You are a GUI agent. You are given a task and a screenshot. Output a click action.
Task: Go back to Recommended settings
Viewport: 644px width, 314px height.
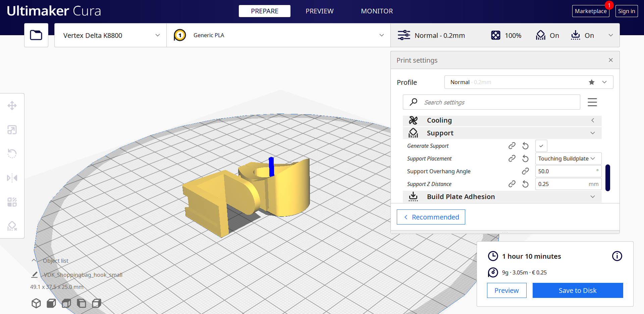[431, 217]
